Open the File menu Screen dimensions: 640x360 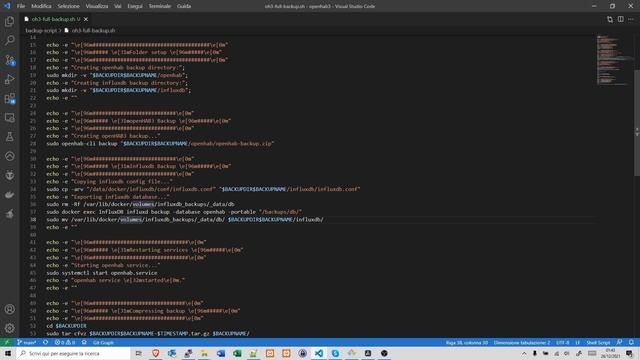click(x=21, y=6)
